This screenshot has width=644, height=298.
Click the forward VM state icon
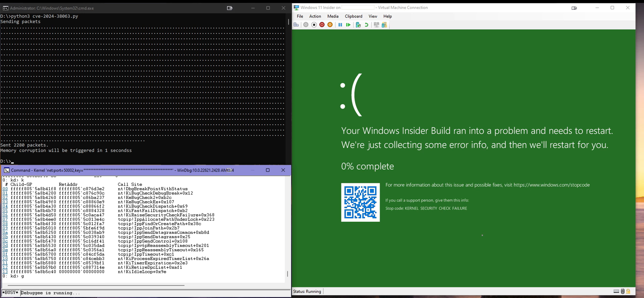point(348,25)
